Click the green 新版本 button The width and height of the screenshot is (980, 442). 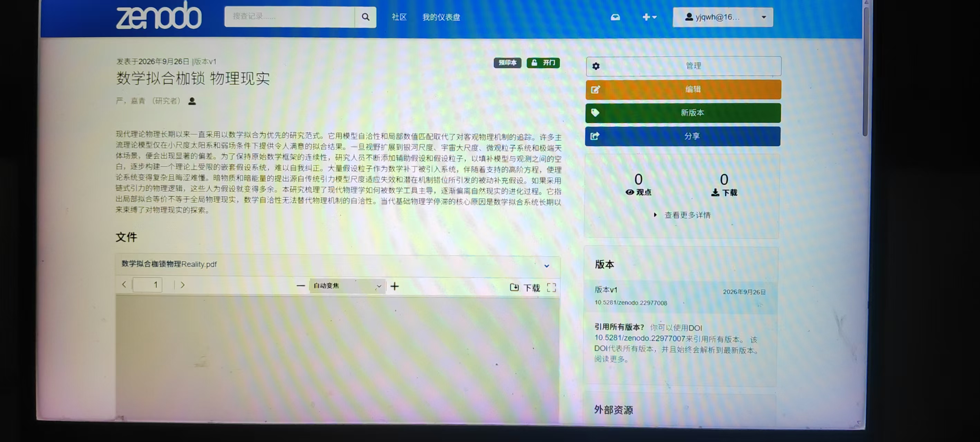(x=683, y=113)
